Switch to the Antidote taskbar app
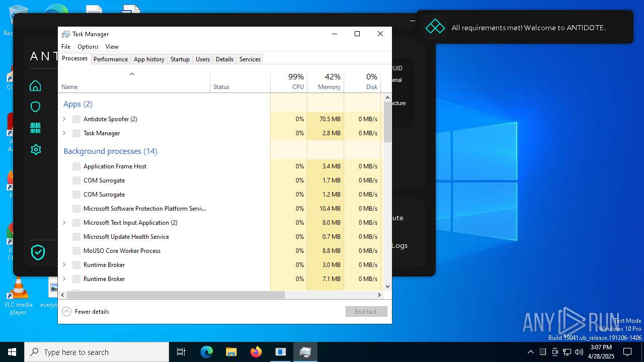The image size is (644, 362). point(281,352)
